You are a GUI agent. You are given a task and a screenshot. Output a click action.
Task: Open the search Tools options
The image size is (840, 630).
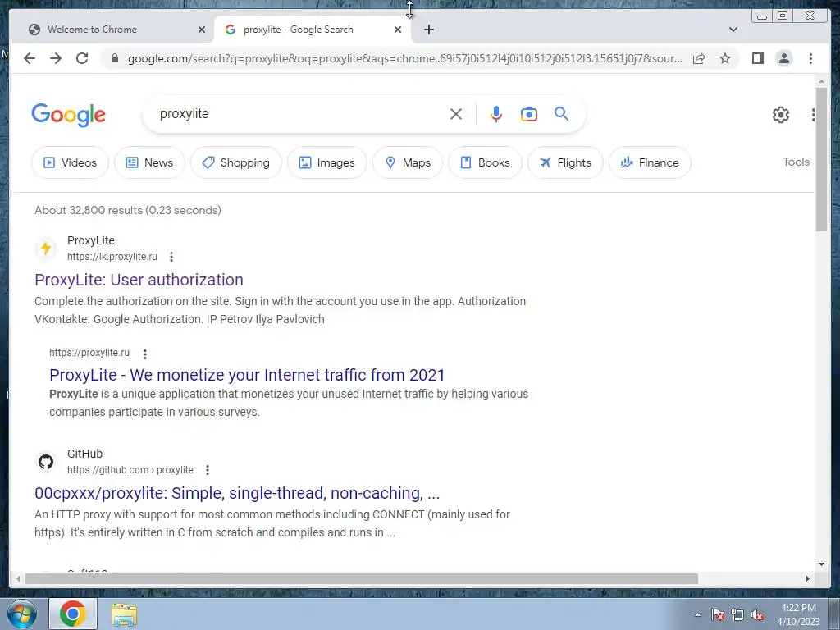(796, 162)
